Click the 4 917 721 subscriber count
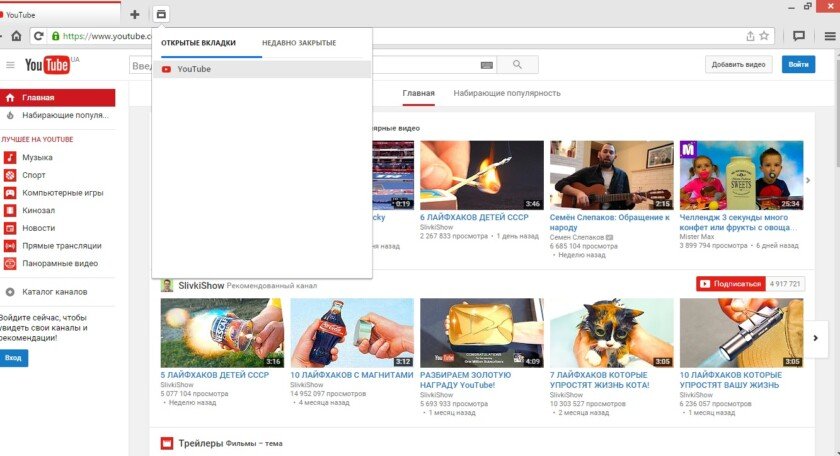Screen dimensions: 840x456 [x=785, y=284]
